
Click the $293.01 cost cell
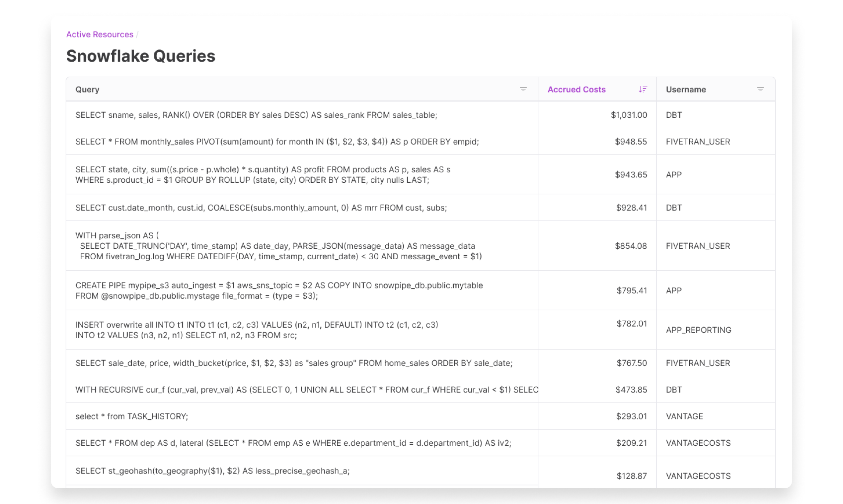pos(632,416)
